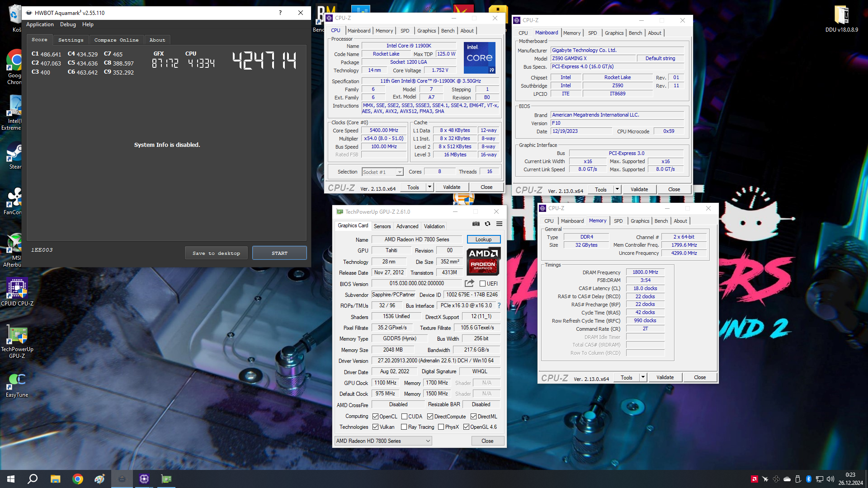Open the AMD Radeon HD 7800 Series GPU selector
Image resolution: width=868 pixels, height=488 pixels.
(383, 441)
